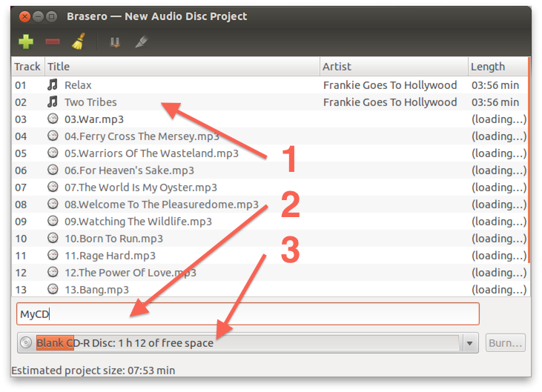Click the Track column header
This screenshot has height=392, width=542.
27,67
